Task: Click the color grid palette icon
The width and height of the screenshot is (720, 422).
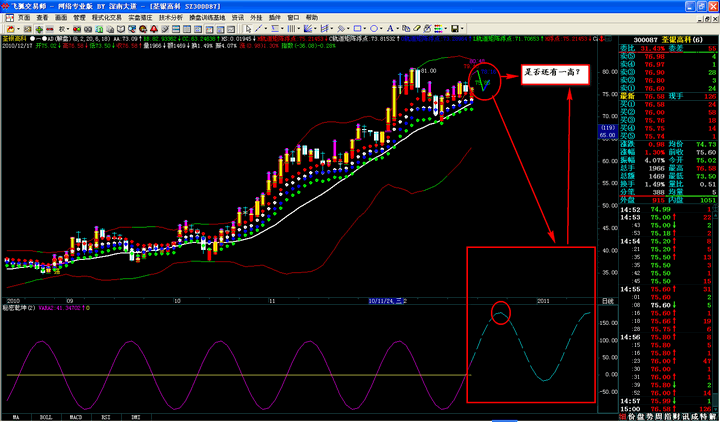Action: [x=437, y=29]
